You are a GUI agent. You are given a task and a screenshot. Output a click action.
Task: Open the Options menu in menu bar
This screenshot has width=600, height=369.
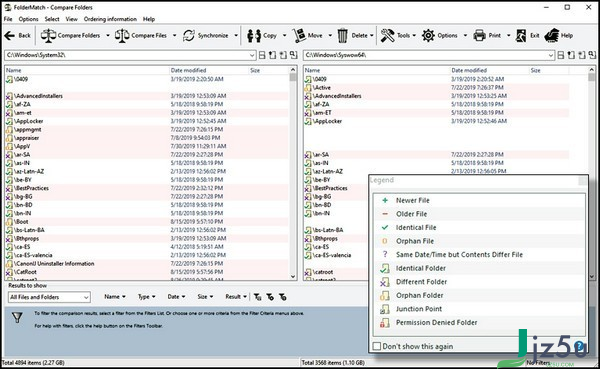(x=28, y=19)
